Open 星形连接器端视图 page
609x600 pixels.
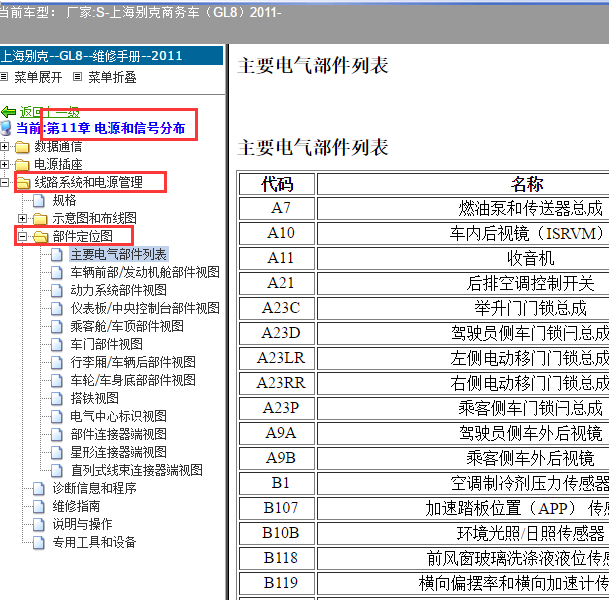point(118,452)
